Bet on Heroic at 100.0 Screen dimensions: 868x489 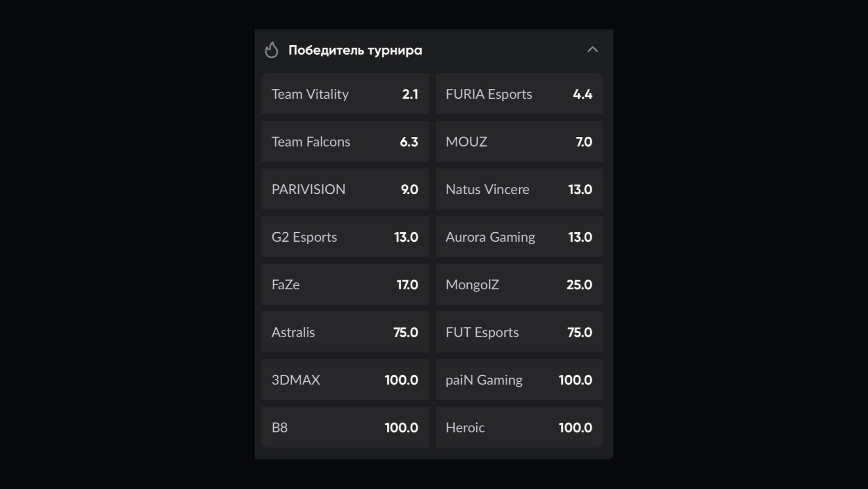point(519,427)
